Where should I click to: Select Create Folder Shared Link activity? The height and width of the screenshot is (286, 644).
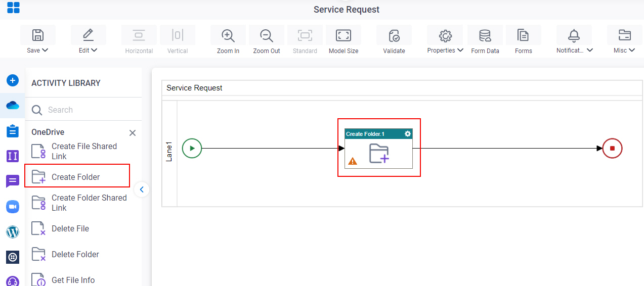click(78, 203)
